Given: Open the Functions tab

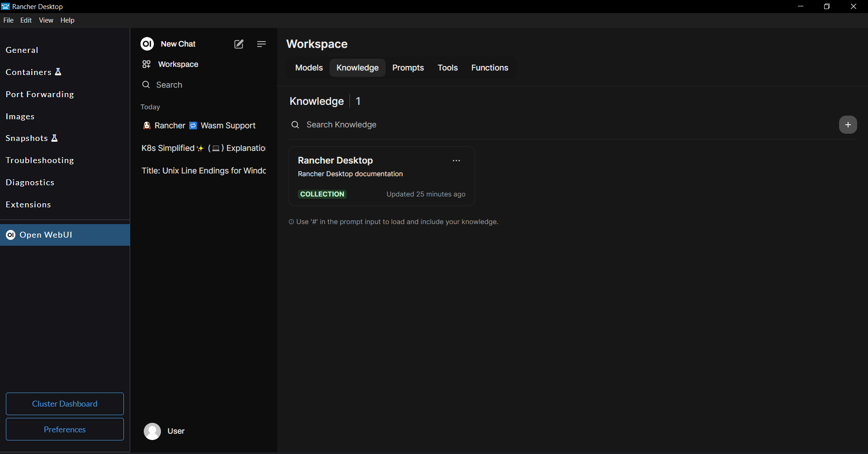Looking at the screenshot, I should pos(490,68).
